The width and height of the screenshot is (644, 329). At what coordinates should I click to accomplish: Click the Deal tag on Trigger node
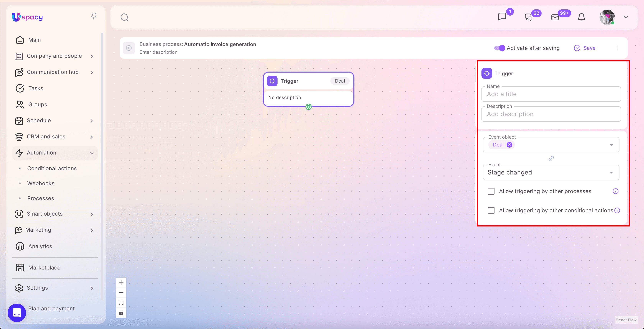340,81
